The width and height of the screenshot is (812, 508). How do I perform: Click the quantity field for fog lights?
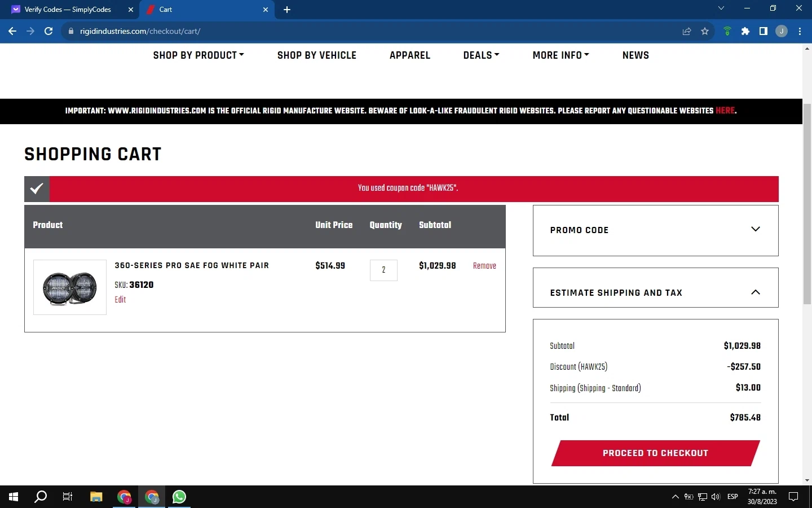tap(383, 270)
